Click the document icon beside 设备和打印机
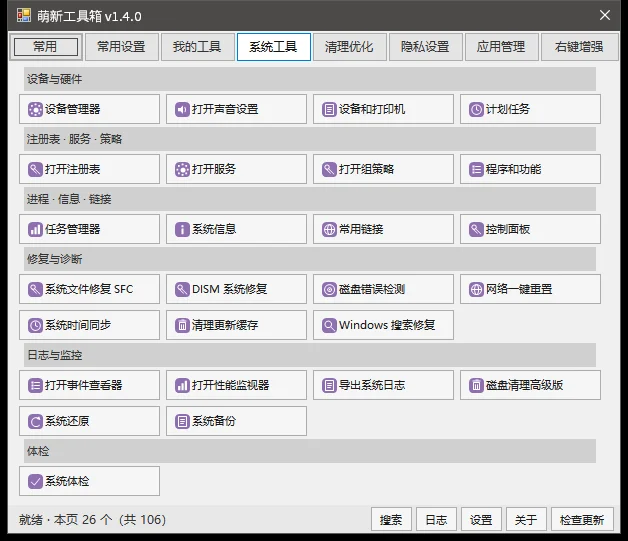The height and width of the screenshot is (541, 628). (x=329, y=109)
